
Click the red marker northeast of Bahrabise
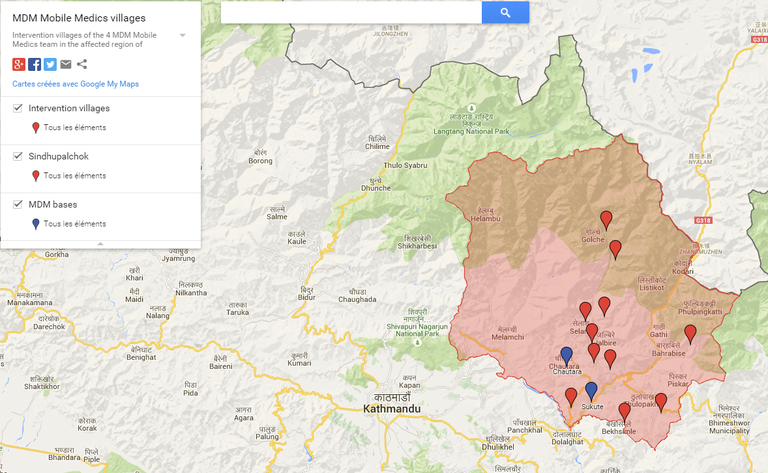click(690, 334)
